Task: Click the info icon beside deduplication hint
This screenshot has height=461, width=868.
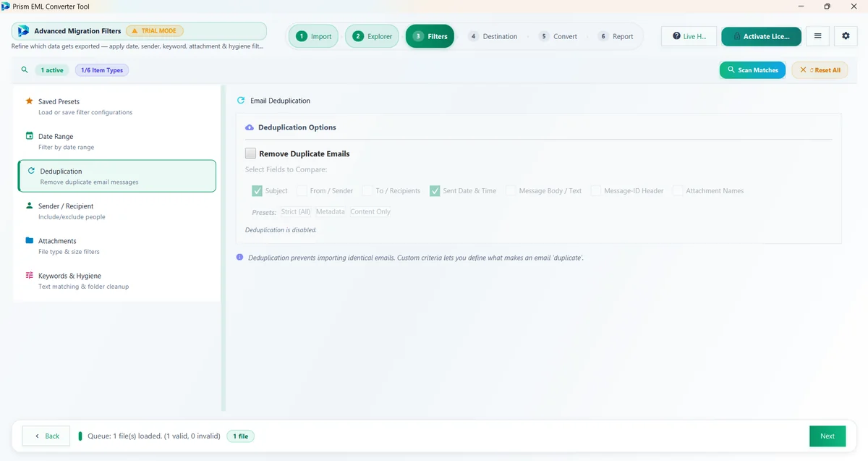Action: (240, 258)
